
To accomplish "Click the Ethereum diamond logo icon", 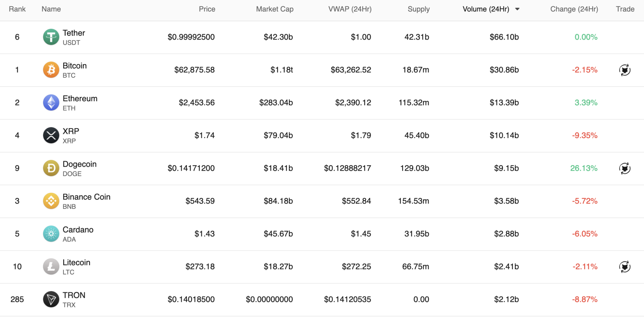I will tap(51, 103).
